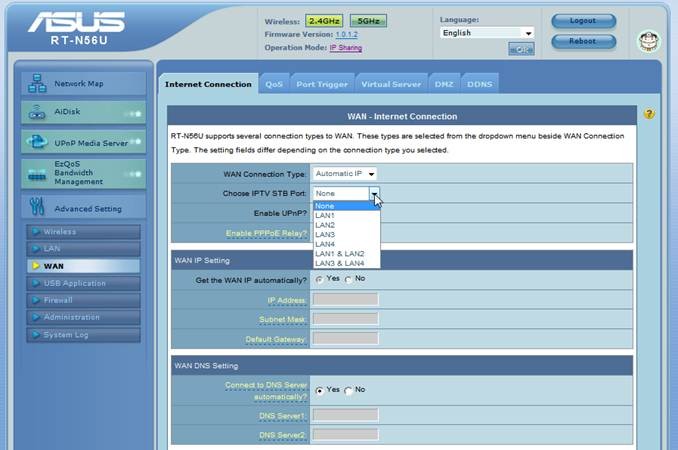Click the Advanced Setting tools icon
The width and height of the screenshot is (678, 450).
pos(37,208)
